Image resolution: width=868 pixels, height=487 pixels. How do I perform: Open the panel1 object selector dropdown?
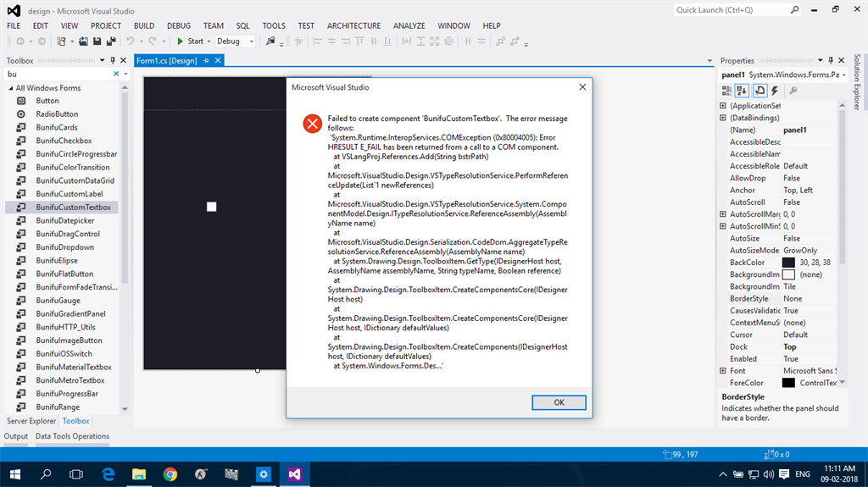[844, 75]
